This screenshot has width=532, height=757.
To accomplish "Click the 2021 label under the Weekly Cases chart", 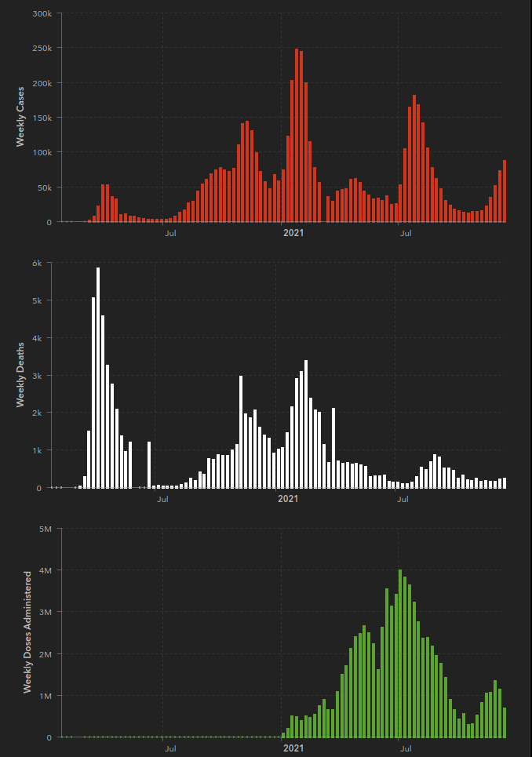I will coord(293,233).
